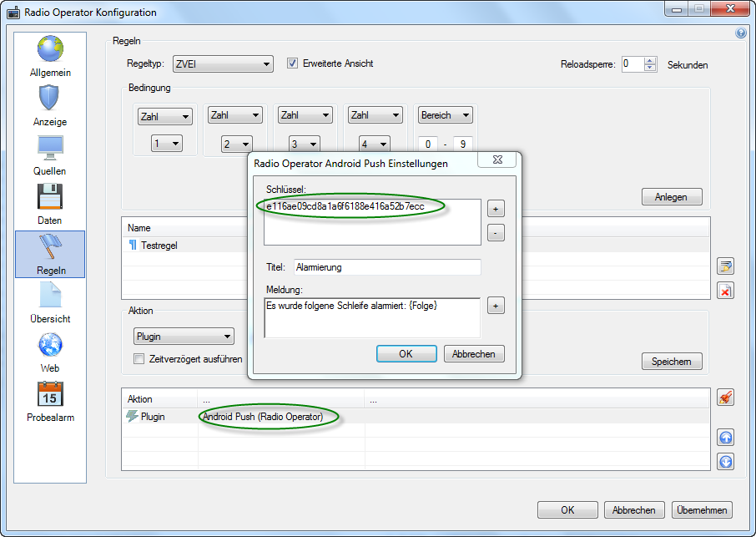
Task: Open the digit dropdown showing 2
Action: 237,144
